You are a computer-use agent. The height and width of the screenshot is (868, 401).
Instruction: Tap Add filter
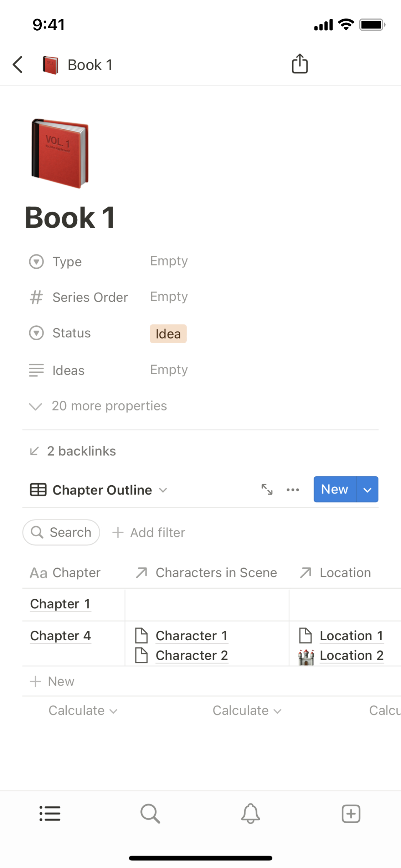pyautogui.click(x=149, y=533)
